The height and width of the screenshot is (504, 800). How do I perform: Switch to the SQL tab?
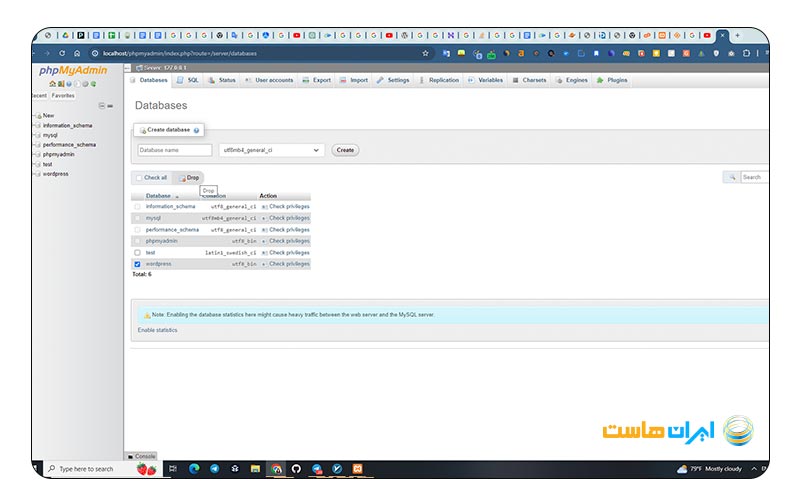coord(188,80)
